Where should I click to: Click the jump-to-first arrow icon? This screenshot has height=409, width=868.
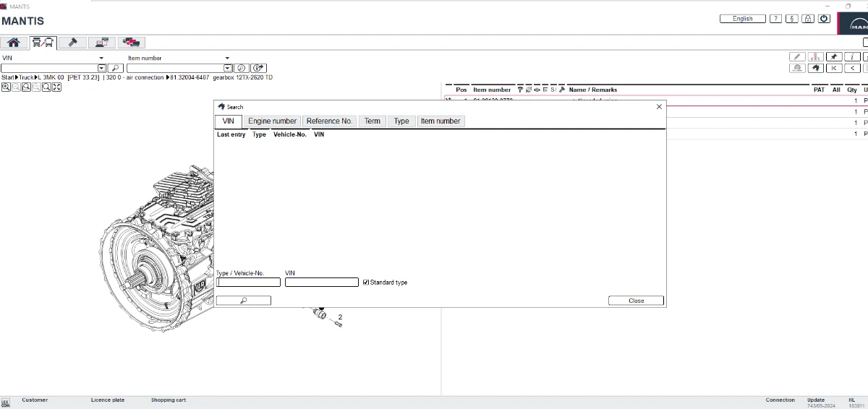(x=834, y=68)
